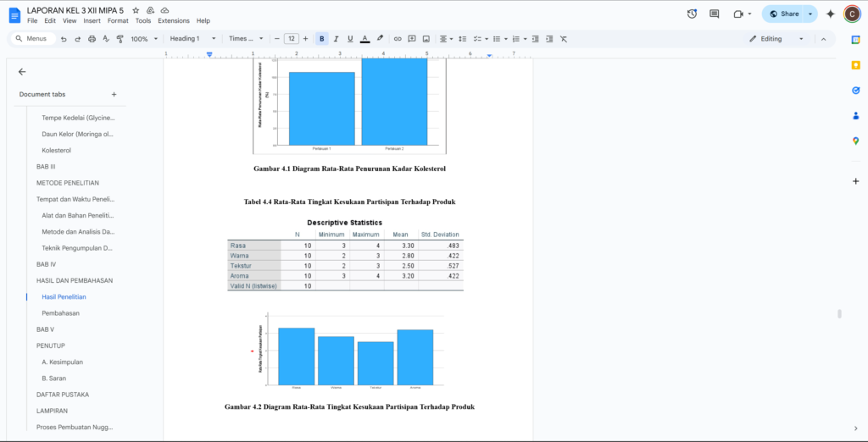Open the Extensions menu
The image size is (868, 442).
coord(173,20)
